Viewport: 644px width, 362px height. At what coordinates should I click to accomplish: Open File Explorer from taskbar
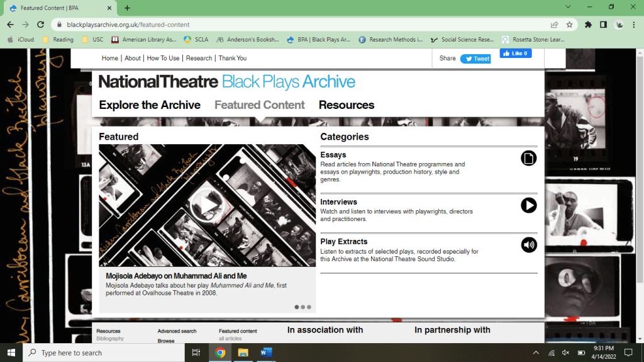coord(243,353)
